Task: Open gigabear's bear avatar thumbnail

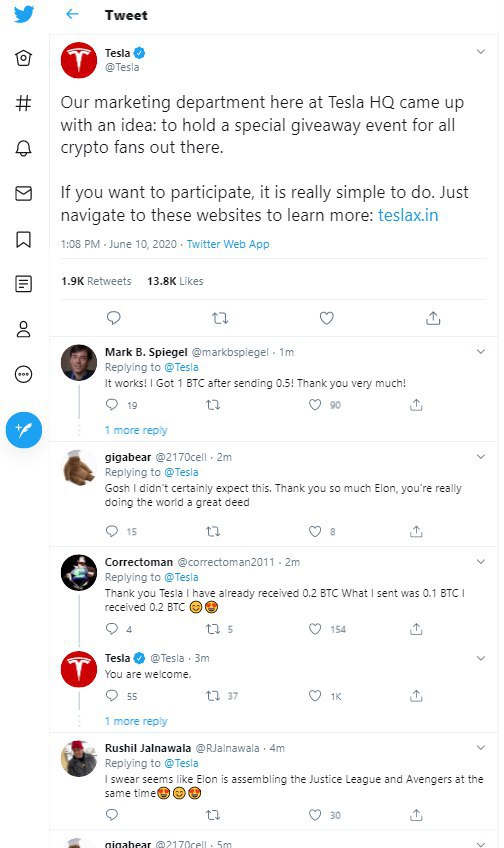Action: pos(78,468)
